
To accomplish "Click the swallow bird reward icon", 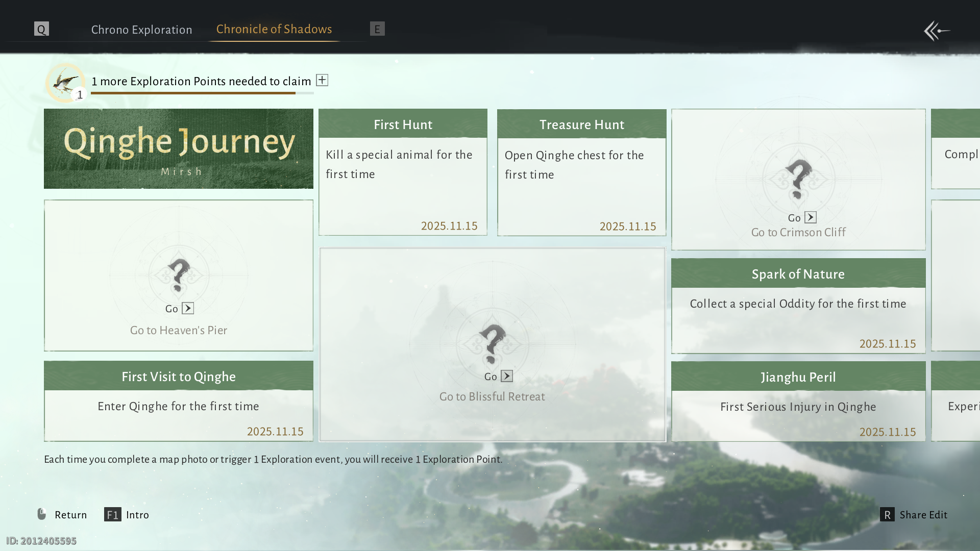I will point(65,83).
